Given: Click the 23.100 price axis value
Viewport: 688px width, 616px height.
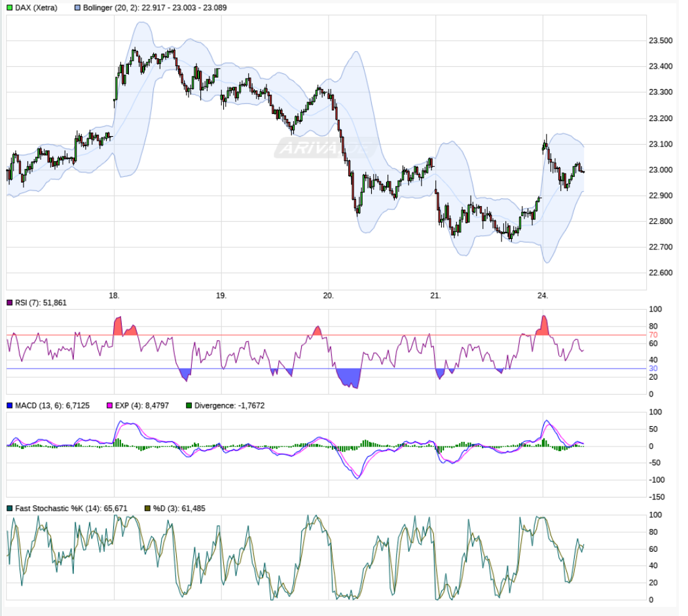Looking at the screenshot, I should (661, 144).
